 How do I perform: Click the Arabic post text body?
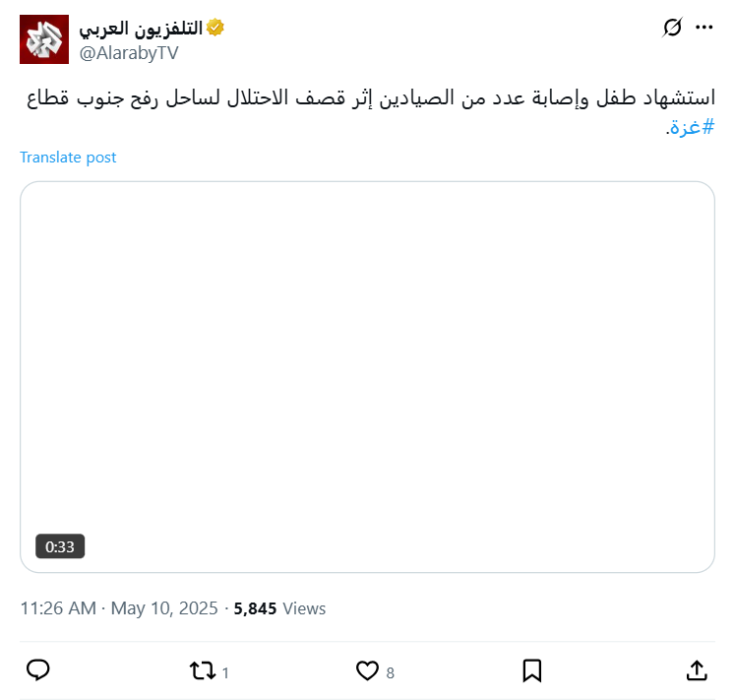point(394,98)
